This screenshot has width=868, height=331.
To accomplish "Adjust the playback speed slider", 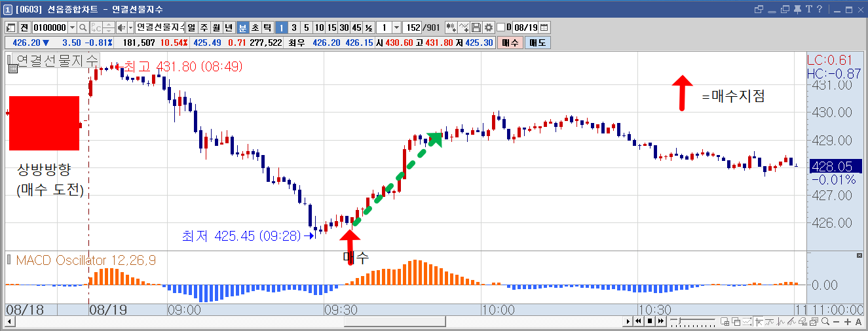I will (x=679, y=321).
